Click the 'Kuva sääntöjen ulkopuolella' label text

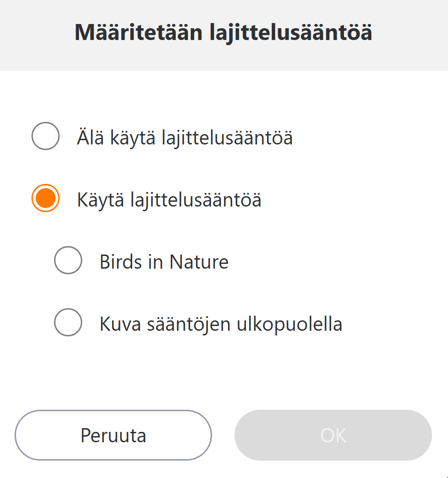click(220, 324)
